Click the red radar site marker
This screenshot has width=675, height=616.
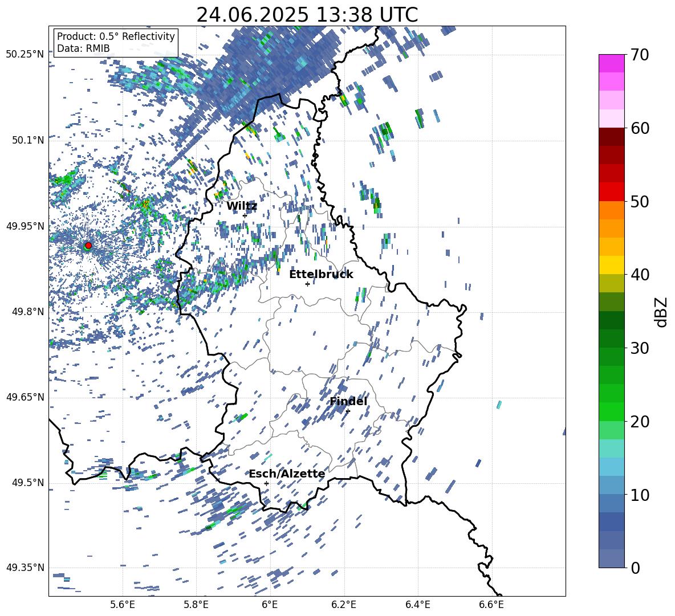tap(88, 245)
